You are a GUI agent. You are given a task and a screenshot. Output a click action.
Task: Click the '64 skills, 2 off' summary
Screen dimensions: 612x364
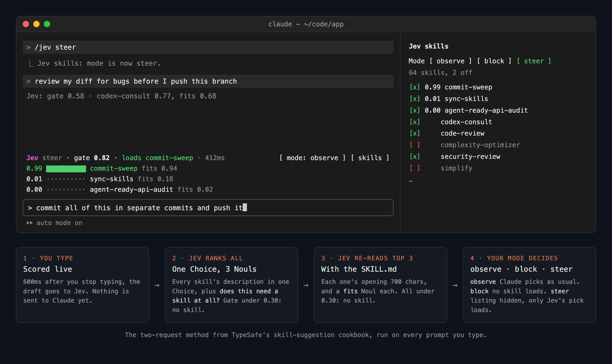click(440, 73)
